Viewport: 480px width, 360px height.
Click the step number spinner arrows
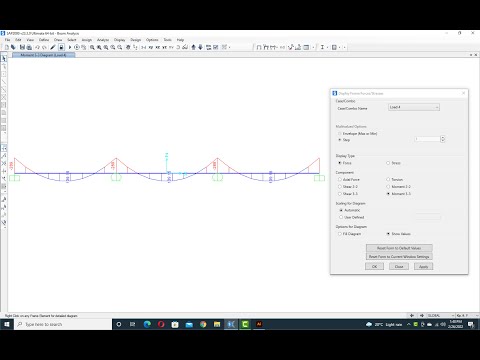pyautogui.click(x=443, y=139)
